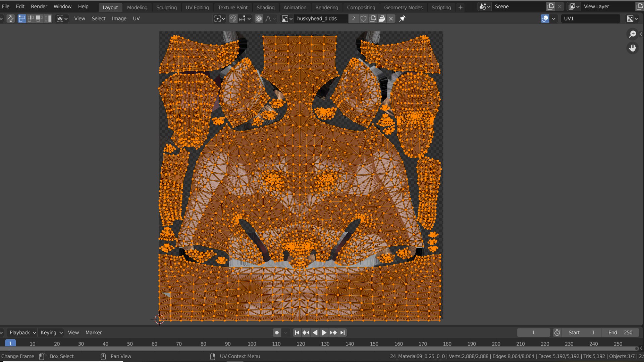The image size is (644, 362).
Task: Click the pan hand icon in viewport
Action: 633,48
